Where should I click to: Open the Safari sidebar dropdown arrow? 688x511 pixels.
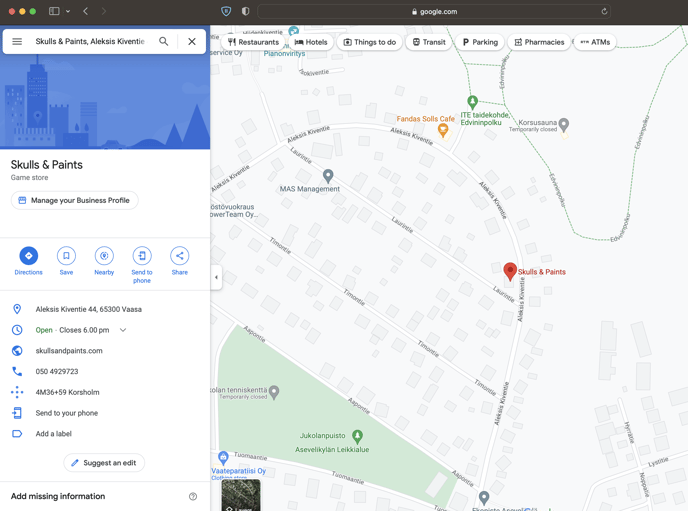pos(68,11)
